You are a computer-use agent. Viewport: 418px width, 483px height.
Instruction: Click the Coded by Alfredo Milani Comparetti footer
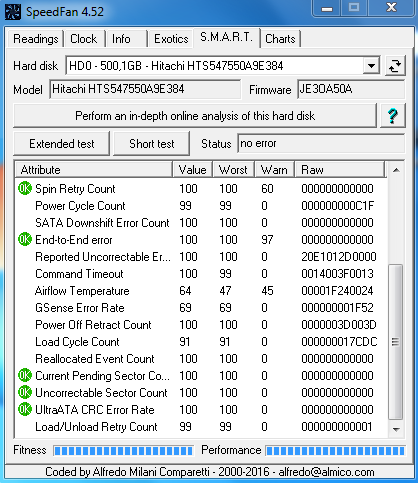tap(209, 472)
